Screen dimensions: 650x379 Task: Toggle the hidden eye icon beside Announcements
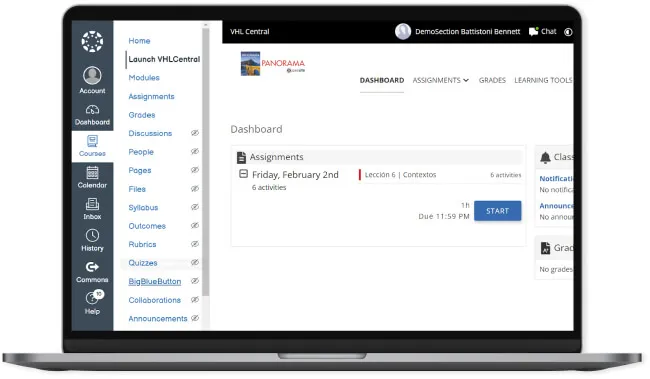194,318
